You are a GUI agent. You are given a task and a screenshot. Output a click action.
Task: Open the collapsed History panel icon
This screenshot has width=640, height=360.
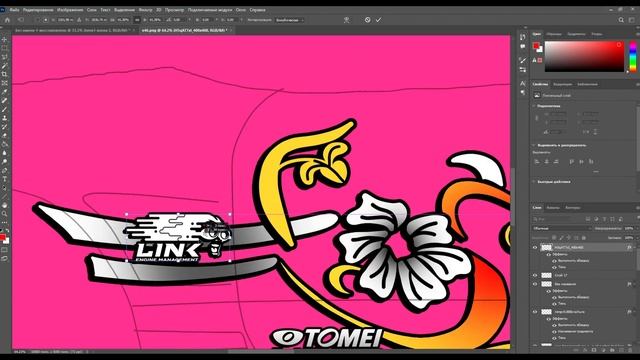(523, 37)
